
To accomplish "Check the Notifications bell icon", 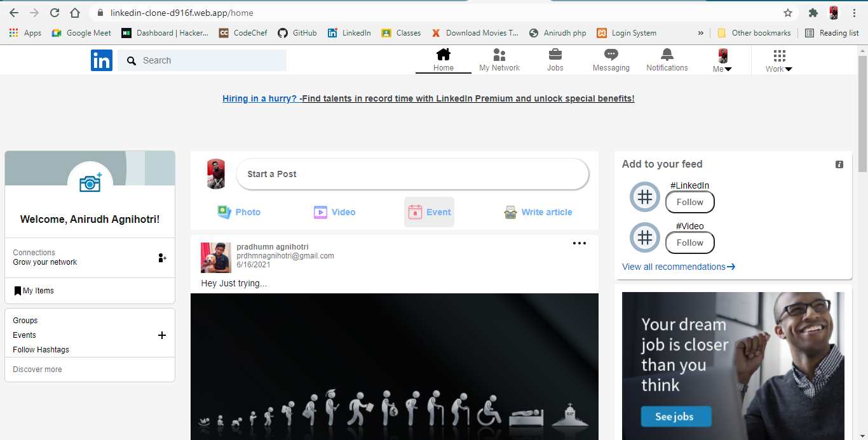I will tap(666, 57).
